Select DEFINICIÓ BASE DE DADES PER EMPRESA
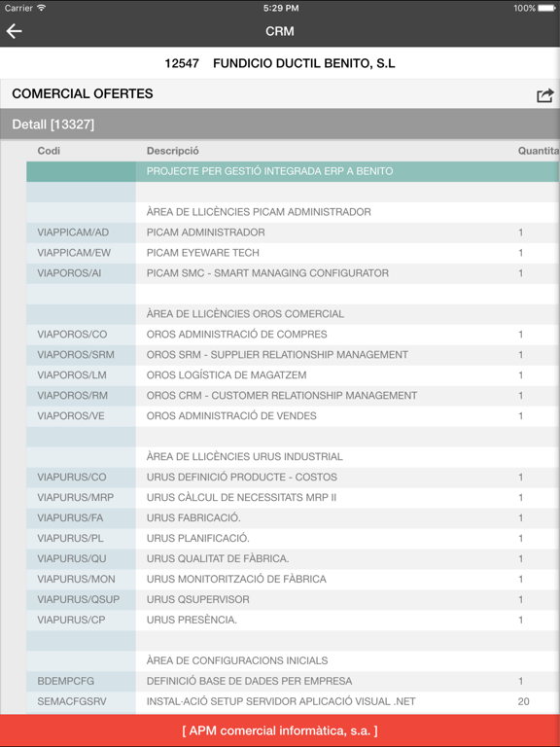 (x=250, y=681)
